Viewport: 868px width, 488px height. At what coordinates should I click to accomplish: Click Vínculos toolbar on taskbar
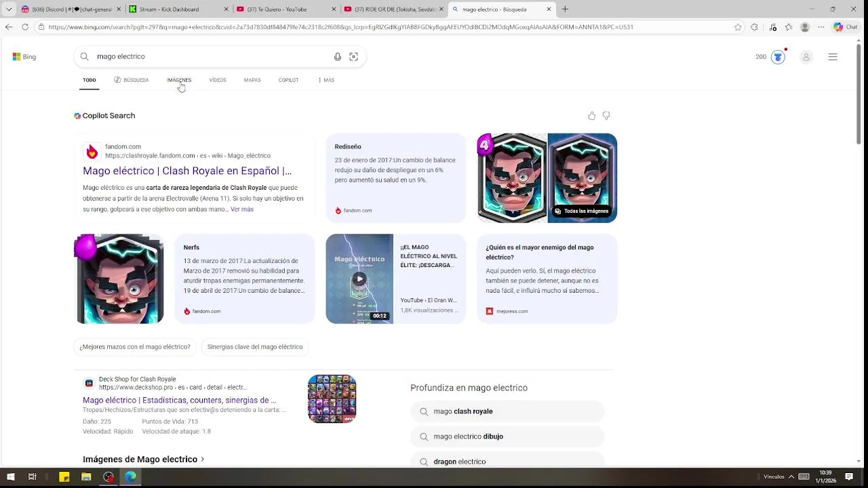[x=774, y=476]
